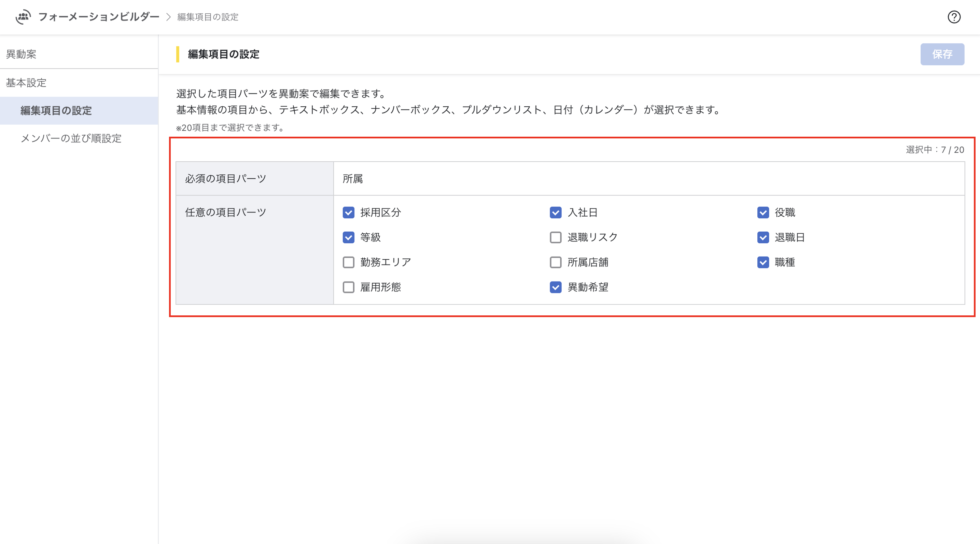Enable the 勤務エリア checkbox
Image resolution: width=980 pixels, height=544 pixels.
(349, 262)
